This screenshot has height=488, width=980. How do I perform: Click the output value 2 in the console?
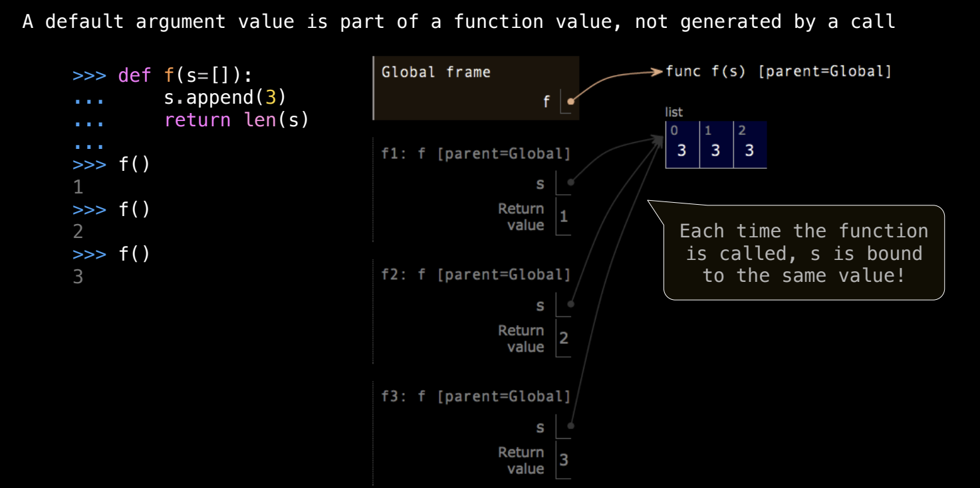coord(78,232)
